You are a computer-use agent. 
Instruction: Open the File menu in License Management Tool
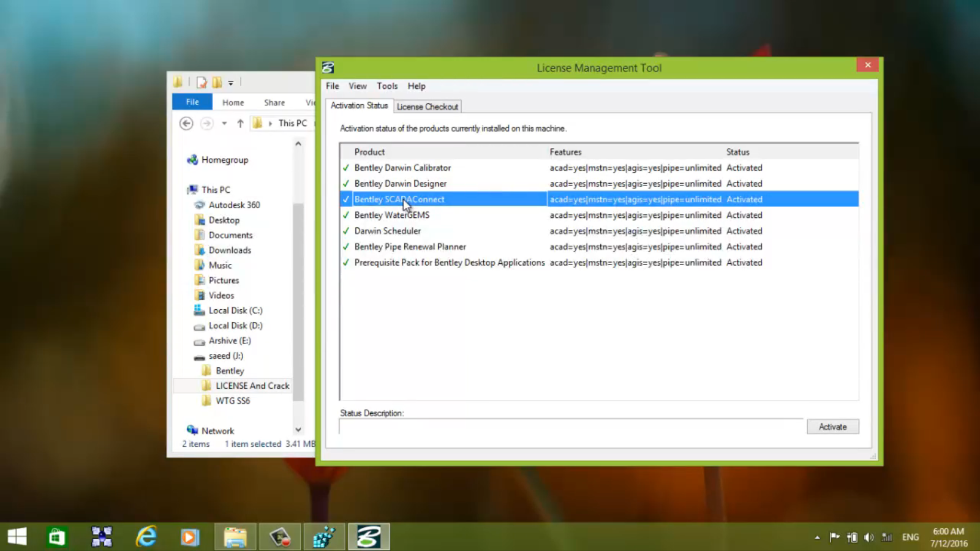[x=333, y=86]
